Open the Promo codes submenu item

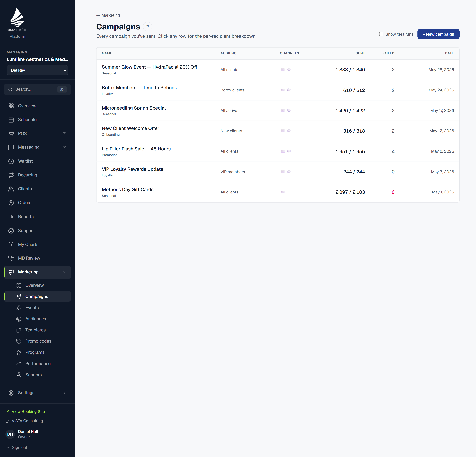pyautogui.click(x=37, y=341)
